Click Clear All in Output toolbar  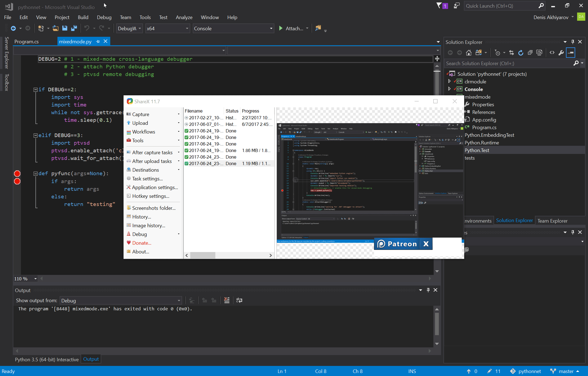[x=226, y=300]
